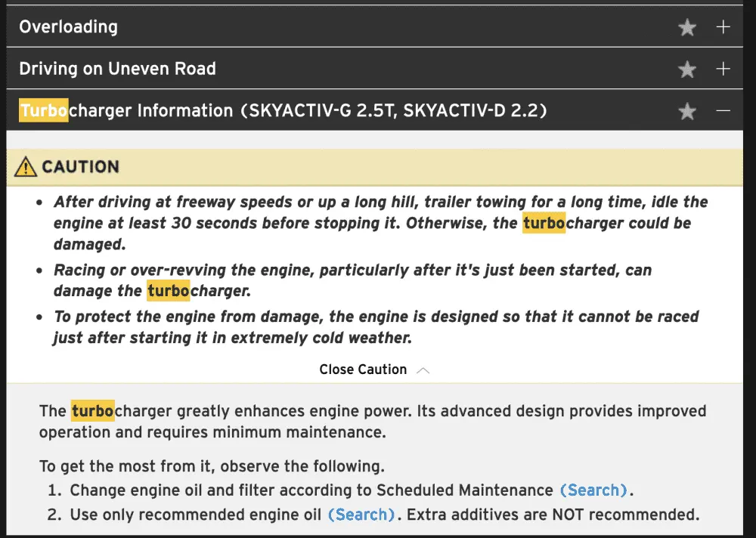Bookmark Turbocharger Information with star icon
The image size is (756, 538).
tap(687, 111)
